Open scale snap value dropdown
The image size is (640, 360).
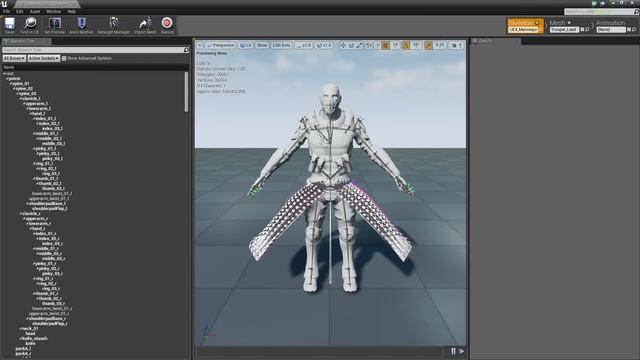click(x=440, y=45)
